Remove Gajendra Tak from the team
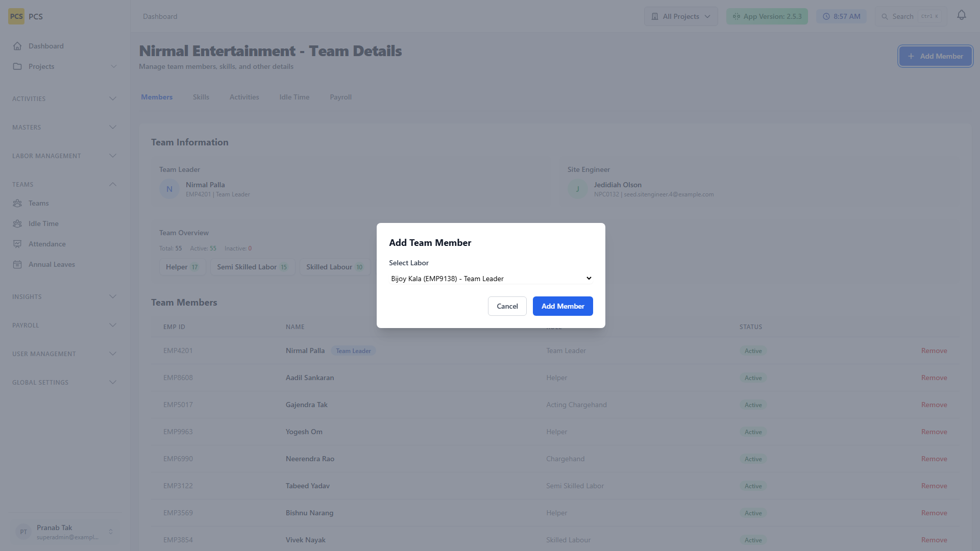980x551 pixels. tap(934, 405)
